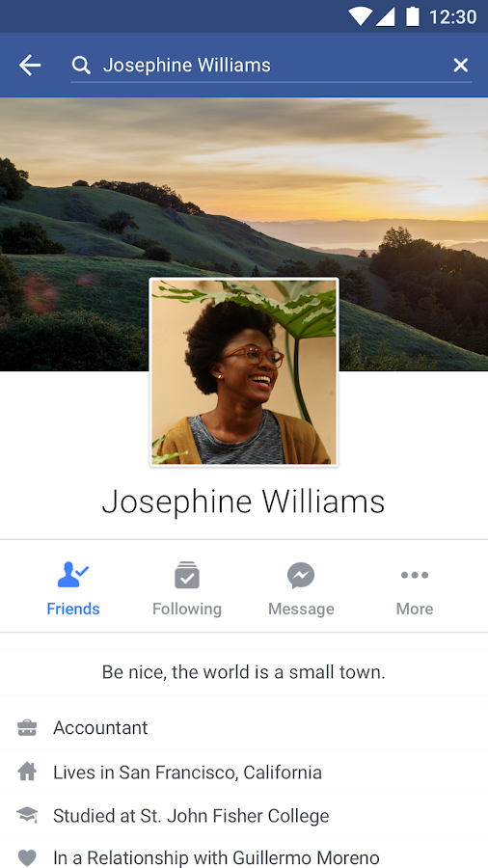Click the Josephine Williams search field
The height and width of the screenshot is (868, 488).
271,66
